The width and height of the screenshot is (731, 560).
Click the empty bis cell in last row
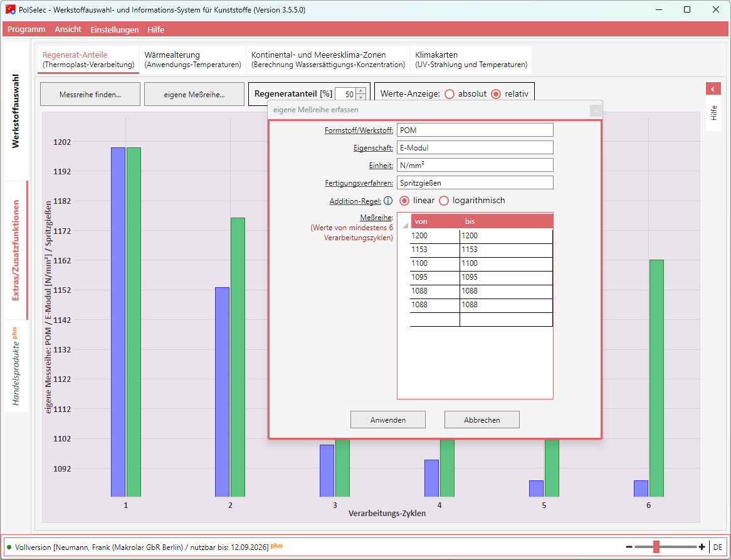click(507, 319)
